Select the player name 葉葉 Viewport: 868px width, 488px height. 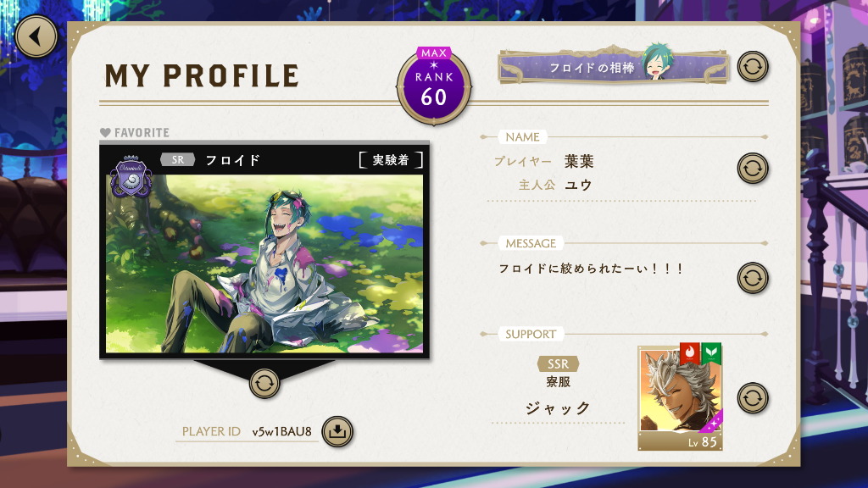coord(579,162)
